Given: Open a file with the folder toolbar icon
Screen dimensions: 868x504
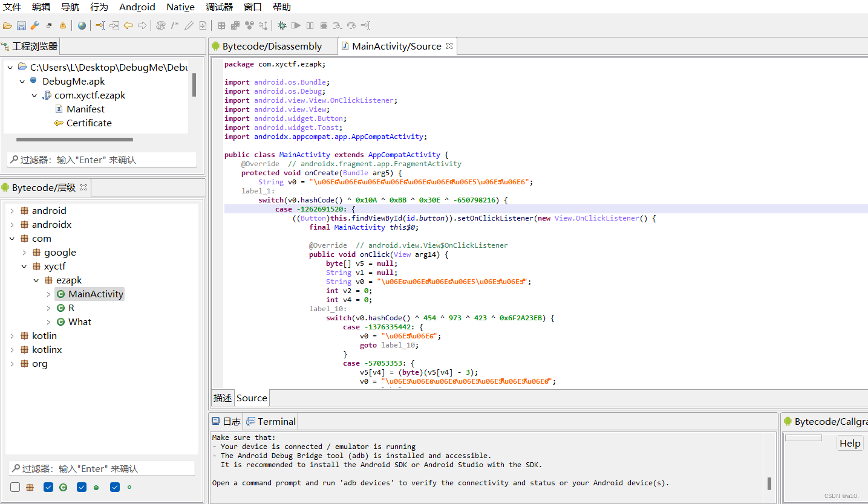Looking at the screenshot, I should (x=7, y=25).
